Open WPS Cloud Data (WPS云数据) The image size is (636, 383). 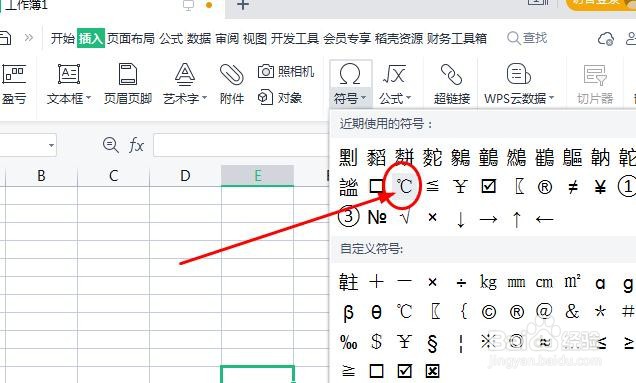point(519,84)
